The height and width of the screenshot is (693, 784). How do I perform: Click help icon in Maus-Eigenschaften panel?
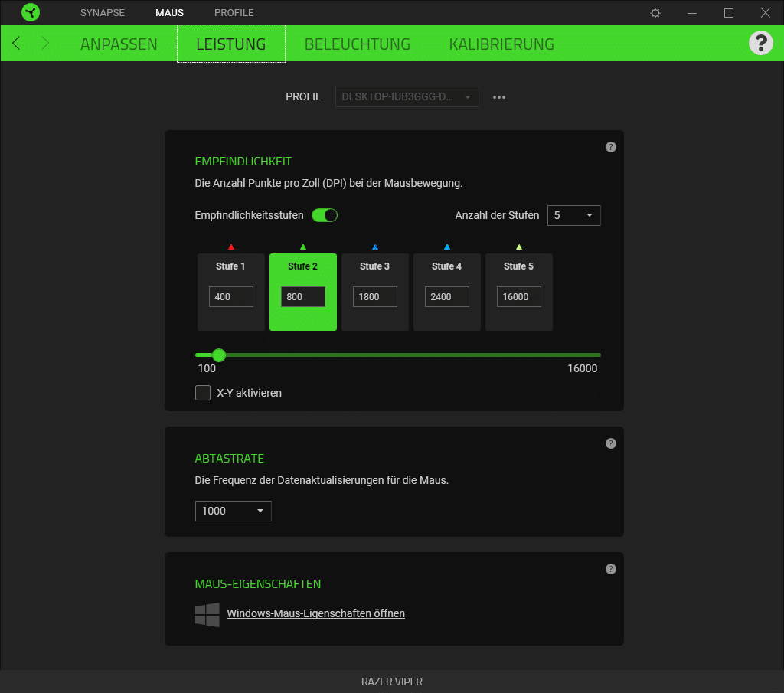pos(610,569)
